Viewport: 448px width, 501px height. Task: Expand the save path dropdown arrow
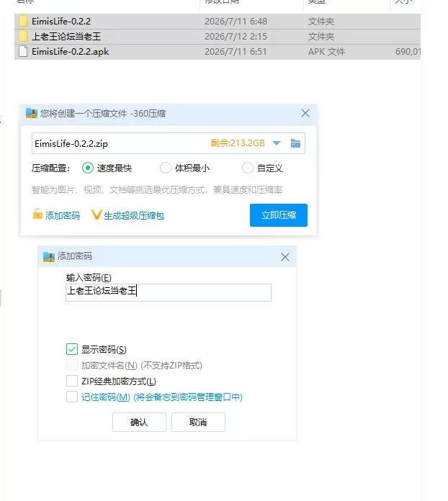pyautogui.click(x=277, y=143)
